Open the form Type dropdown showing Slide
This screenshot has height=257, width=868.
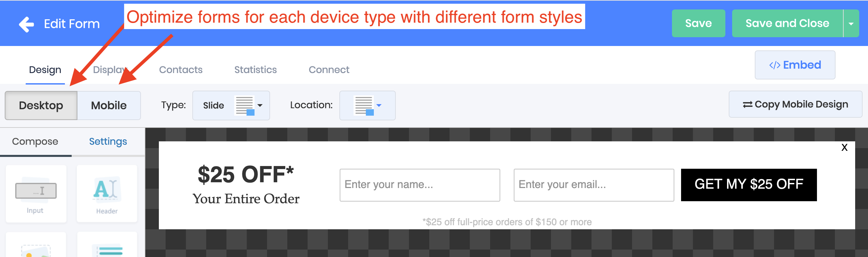pos(231,106)
